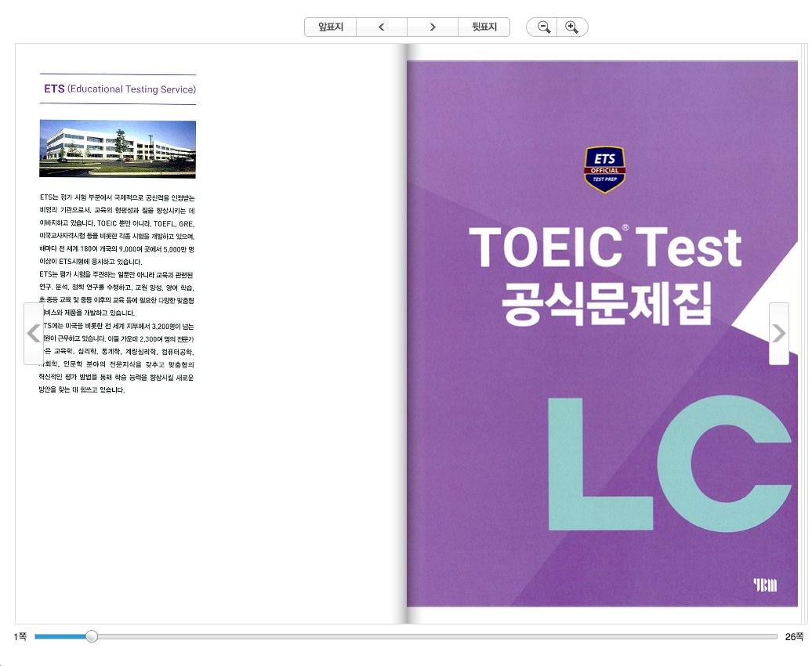812x666 pixels.
Task: Zoom in with the plus magnifier icon
Action: tap(572, 27)
